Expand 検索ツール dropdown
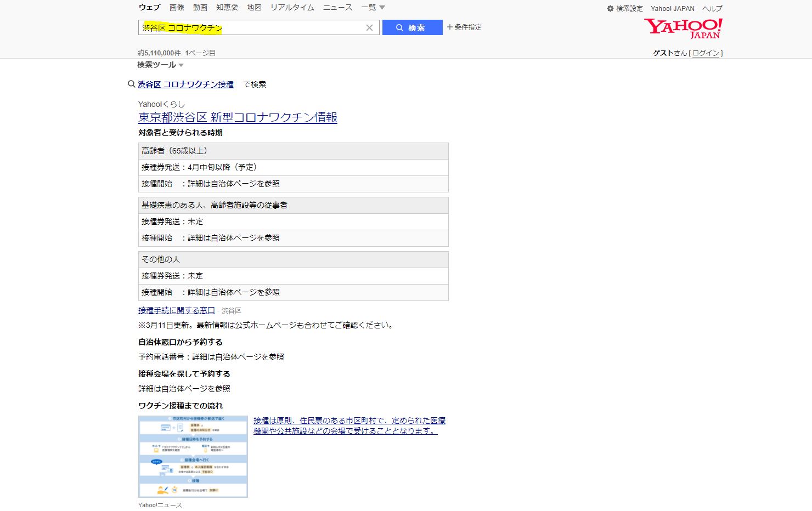The height and width of the screenshot is (511, 812). [160, 65]
